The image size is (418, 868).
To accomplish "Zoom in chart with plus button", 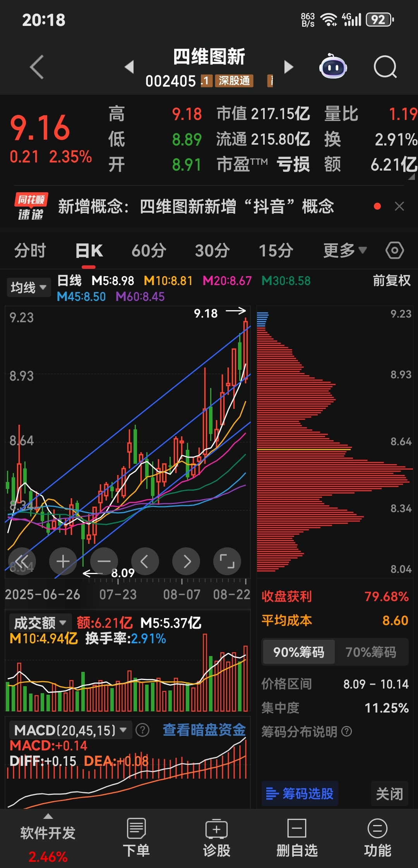I will (x=63, y=561).
